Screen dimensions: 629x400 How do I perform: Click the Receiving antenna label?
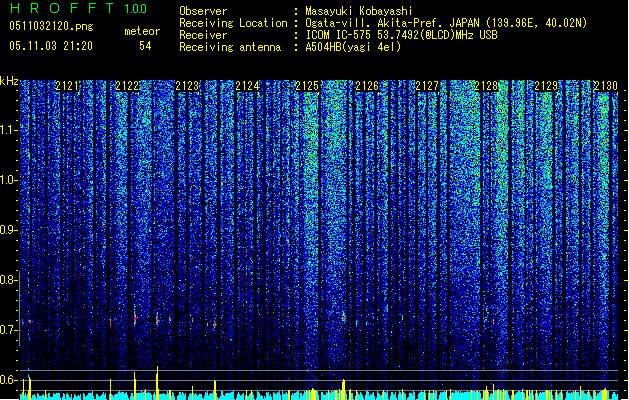click(230, 47)
